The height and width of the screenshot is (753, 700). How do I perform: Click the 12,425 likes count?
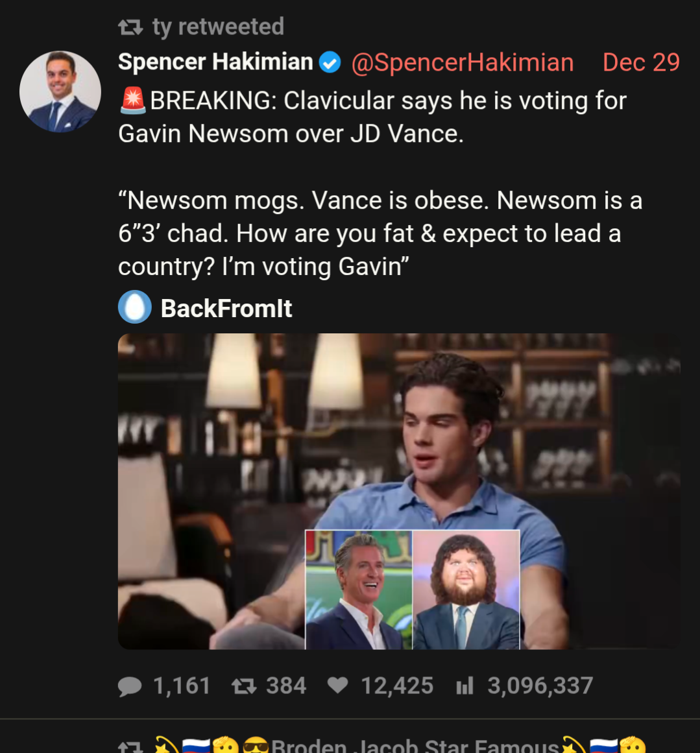pyautogui.click(x=396, y=686)
